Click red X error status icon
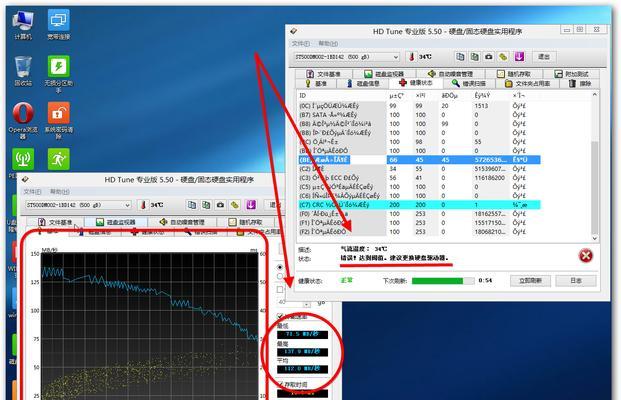 point(585,256)
